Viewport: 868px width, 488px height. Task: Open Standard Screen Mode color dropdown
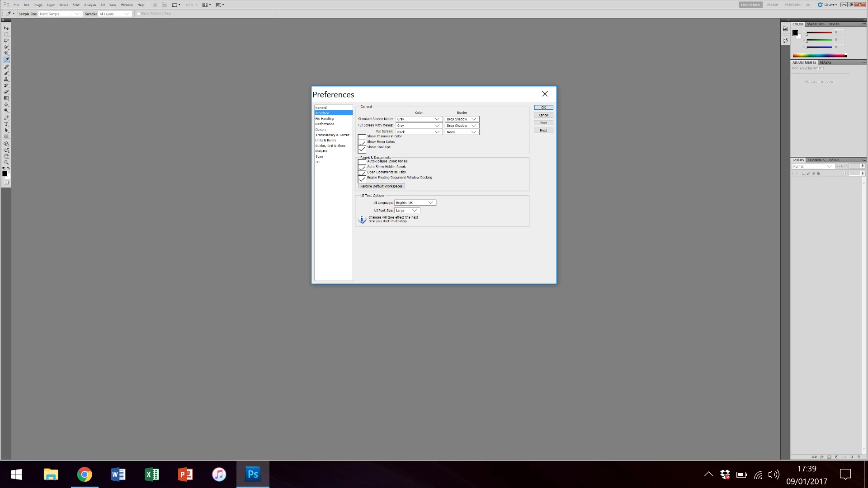pos(419,119)
